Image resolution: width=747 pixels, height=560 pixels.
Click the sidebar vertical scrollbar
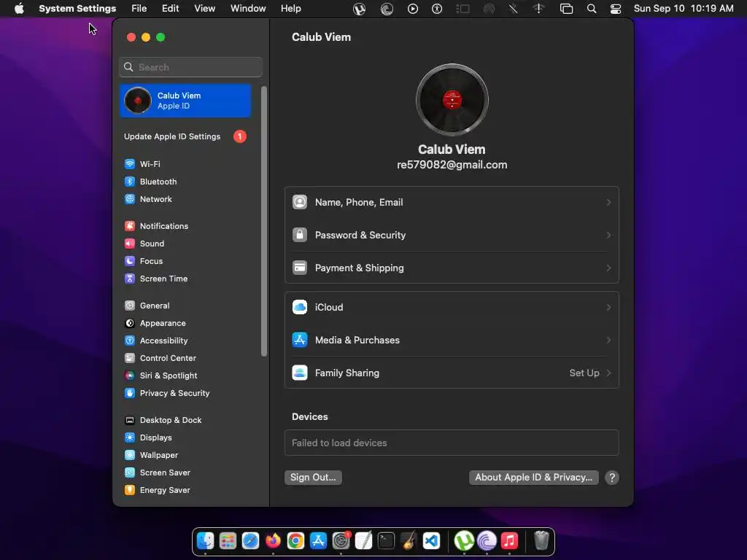pos(264,221)
